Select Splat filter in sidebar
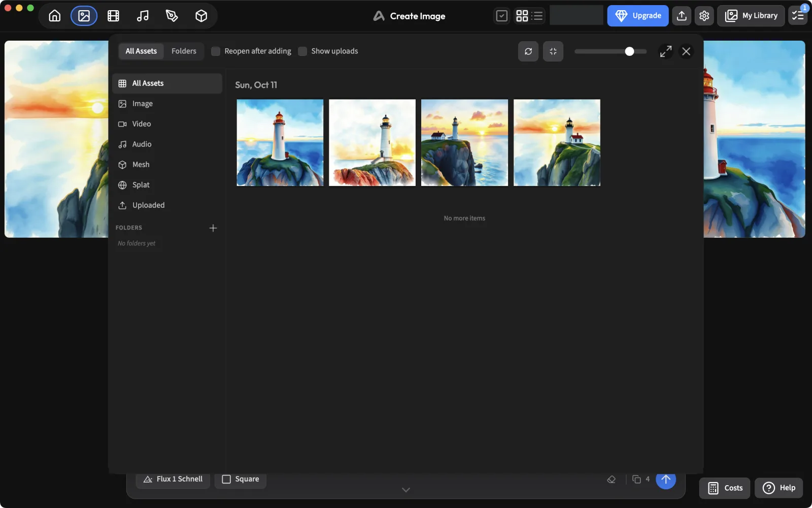 [167, 185]
